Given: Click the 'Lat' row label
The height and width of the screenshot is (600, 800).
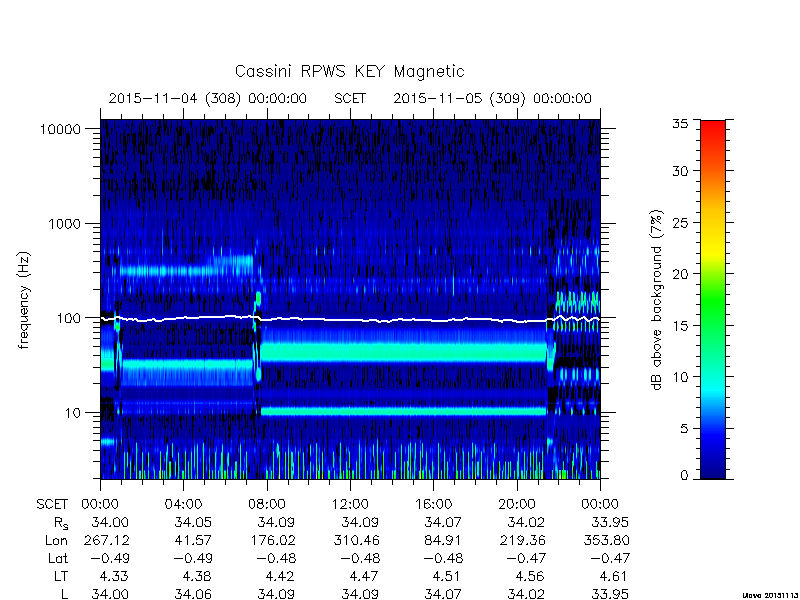Looking at the screenshot, I should pos(58,558).
